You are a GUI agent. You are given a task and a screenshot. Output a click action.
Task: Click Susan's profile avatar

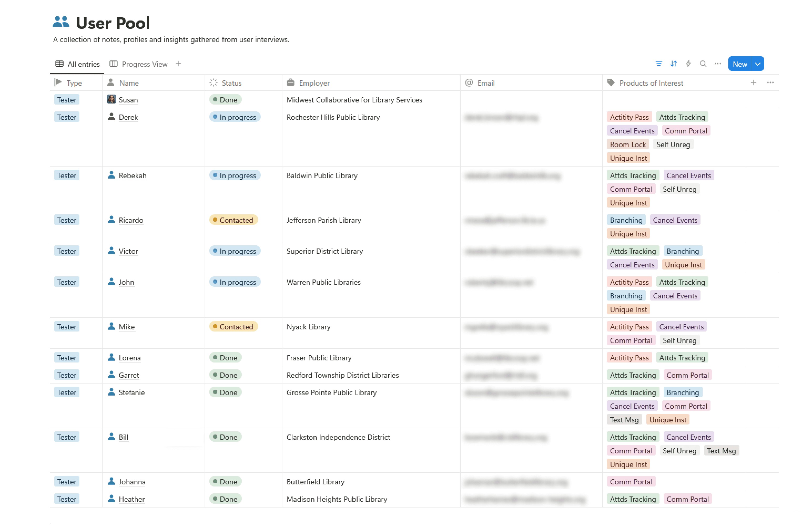111,100
